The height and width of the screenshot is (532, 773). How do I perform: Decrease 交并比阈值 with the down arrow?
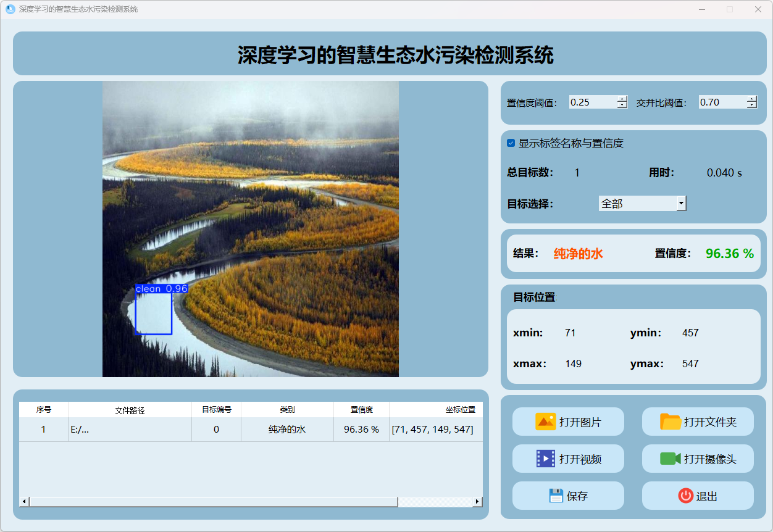tap(751, 106)
